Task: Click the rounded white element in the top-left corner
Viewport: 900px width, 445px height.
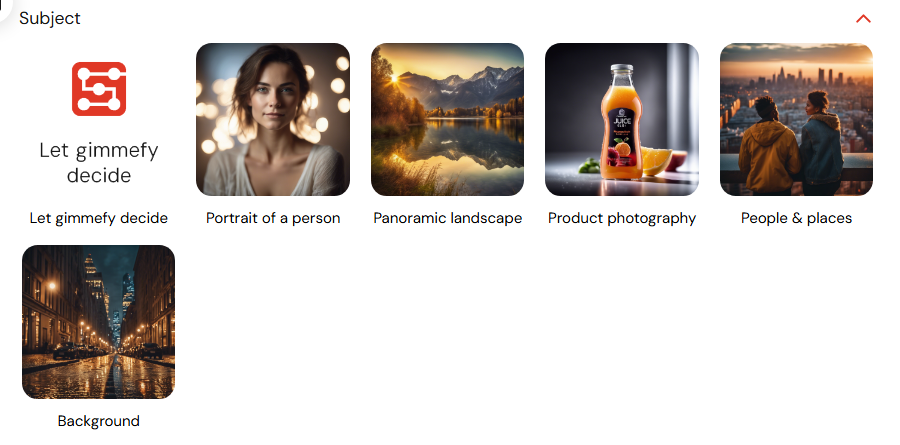Action: [x=5, y=7]
